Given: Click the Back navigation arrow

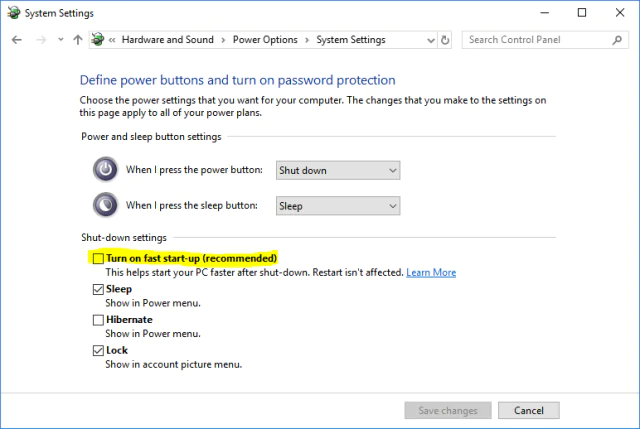Looking at the screenshot, I should (16, 40).
